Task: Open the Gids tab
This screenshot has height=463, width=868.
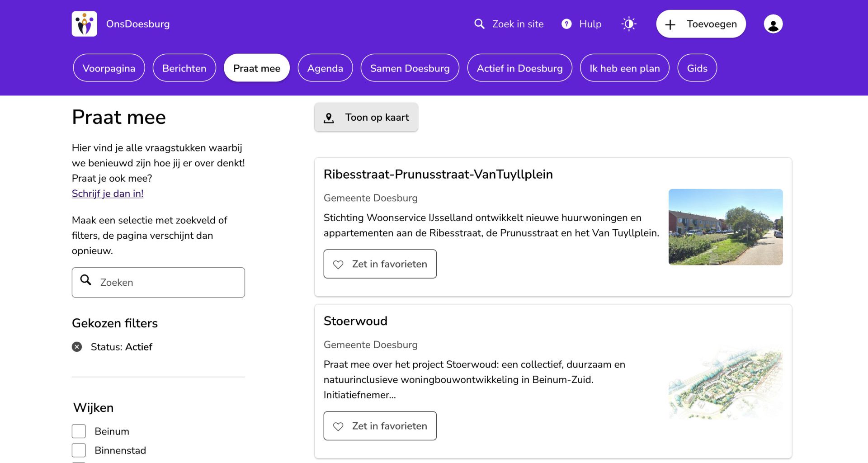Action: 697,68
